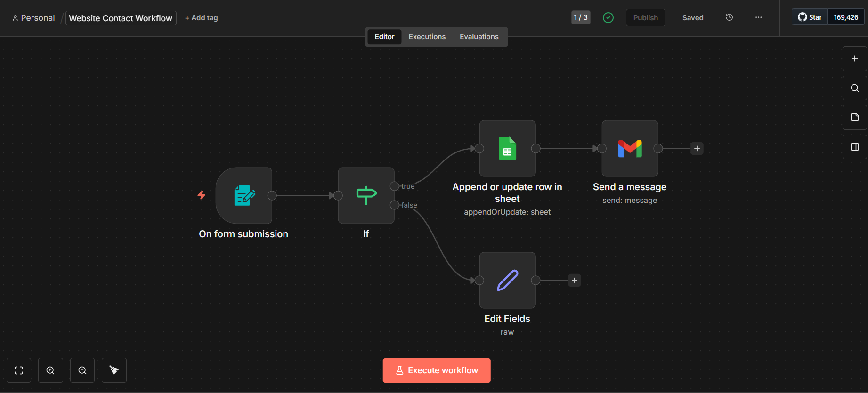Screen dimensions: 868x393
Task: Open the canvas search magnifier button
Action: pyautogui.click(x=854, y=88)
